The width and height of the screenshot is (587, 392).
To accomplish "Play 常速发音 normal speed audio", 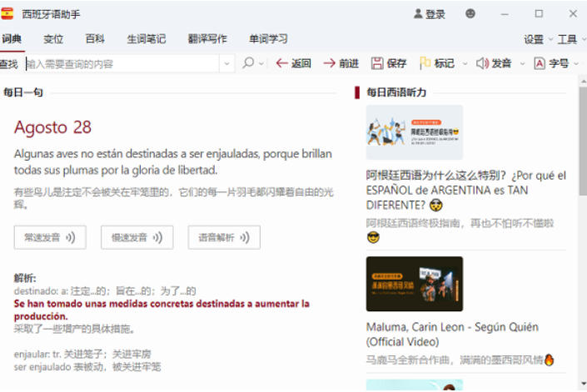I will pyautogui.click(x=50, y=237).
